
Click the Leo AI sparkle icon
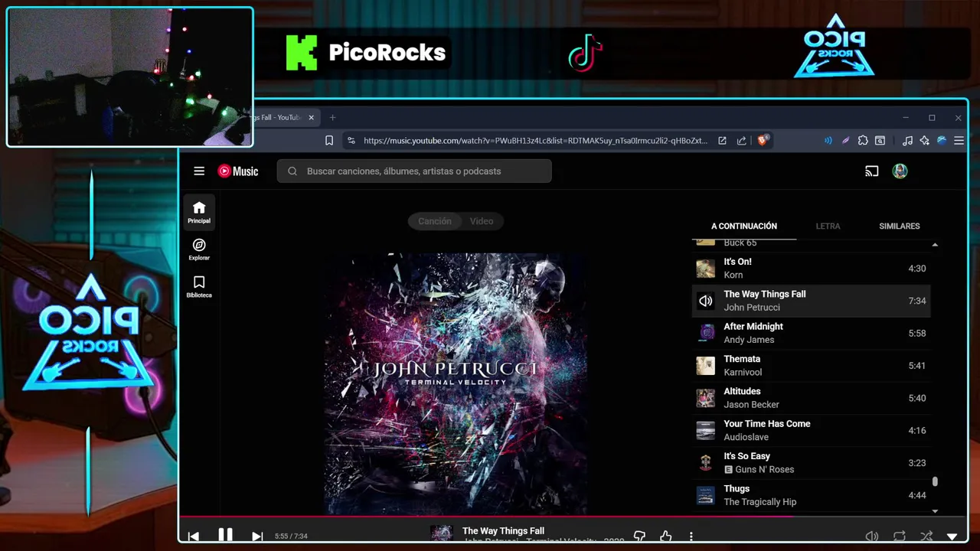point(924,140)
